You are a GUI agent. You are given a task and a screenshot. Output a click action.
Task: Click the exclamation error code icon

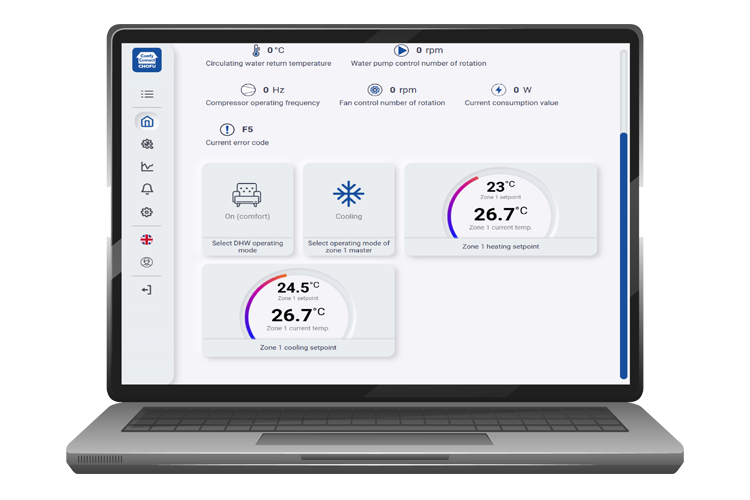click(x=227, y=130)
